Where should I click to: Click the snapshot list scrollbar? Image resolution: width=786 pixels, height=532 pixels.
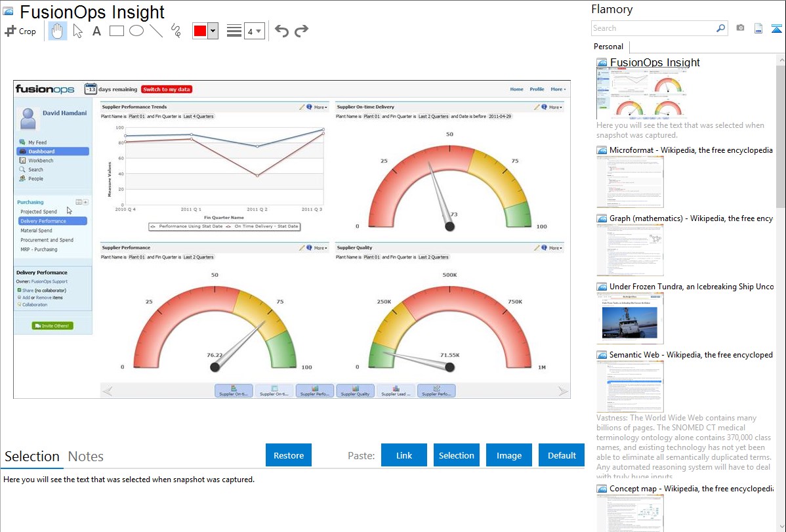pos(781,135)
